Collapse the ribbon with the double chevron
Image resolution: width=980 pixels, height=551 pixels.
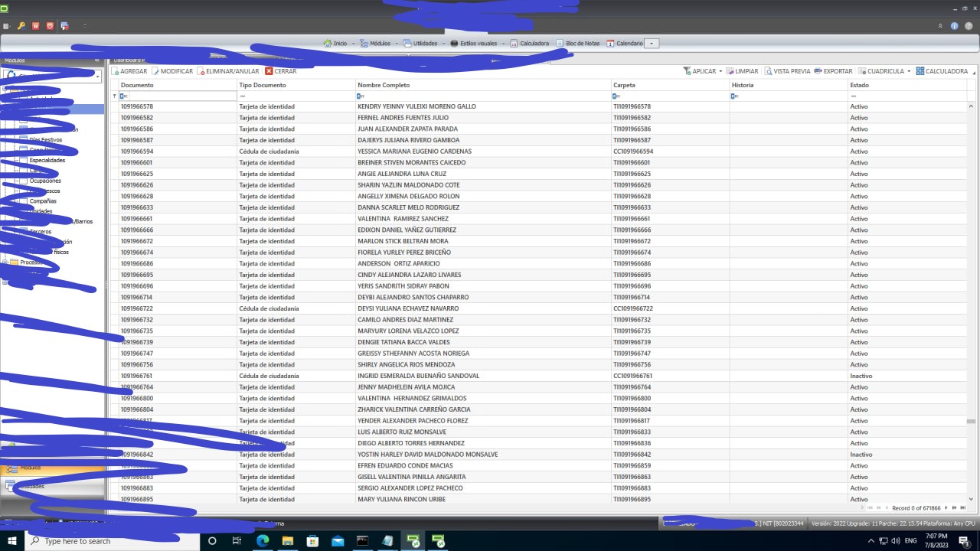point(941,26)
